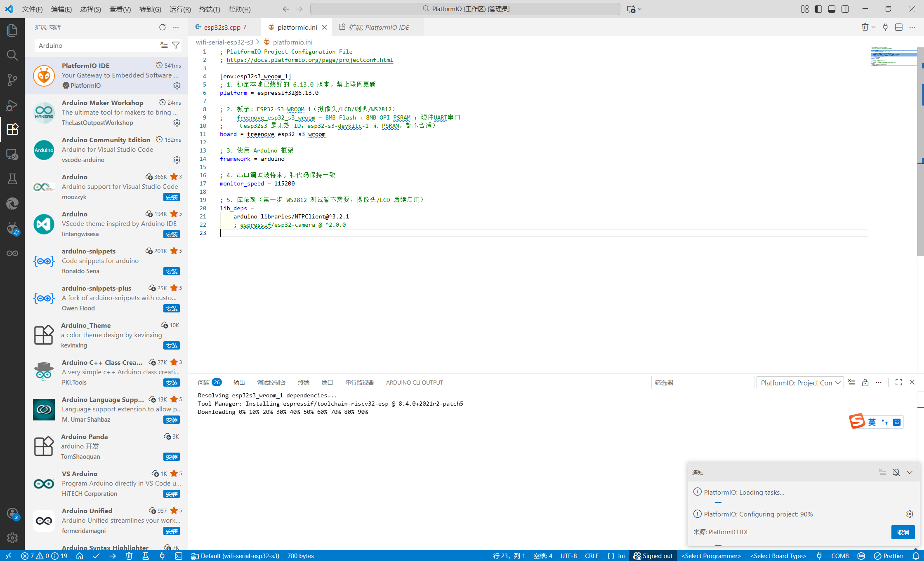Click PlatformIO Clean trash icon in status bar

click(x=129, y=556)
